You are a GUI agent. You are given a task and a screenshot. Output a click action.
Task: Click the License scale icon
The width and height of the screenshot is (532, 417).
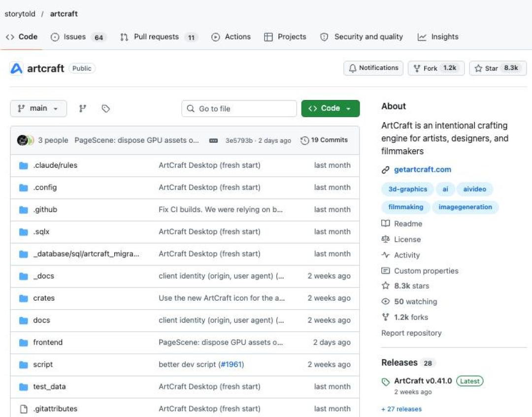tap(385, 239)
